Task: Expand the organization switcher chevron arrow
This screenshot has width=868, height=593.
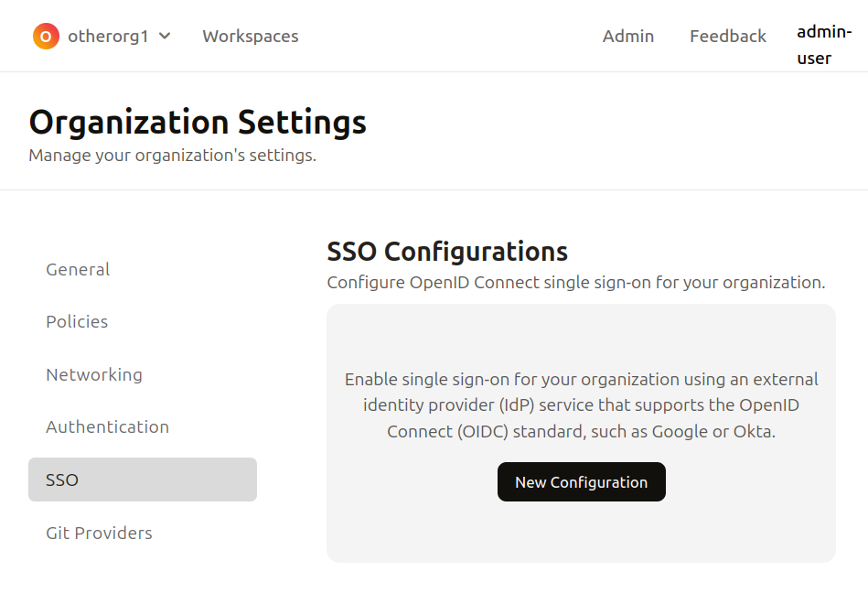Action: (x=165, y=37)
